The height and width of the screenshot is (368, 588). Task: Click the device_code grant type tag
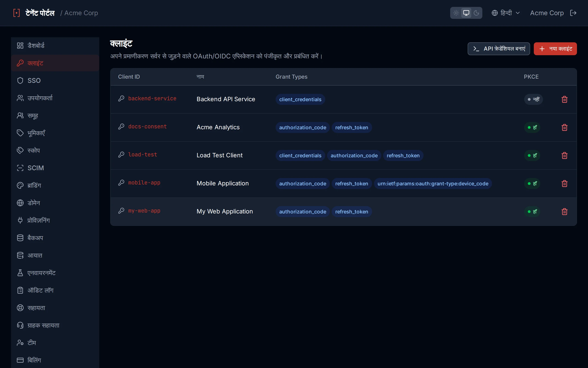[433, 184]
